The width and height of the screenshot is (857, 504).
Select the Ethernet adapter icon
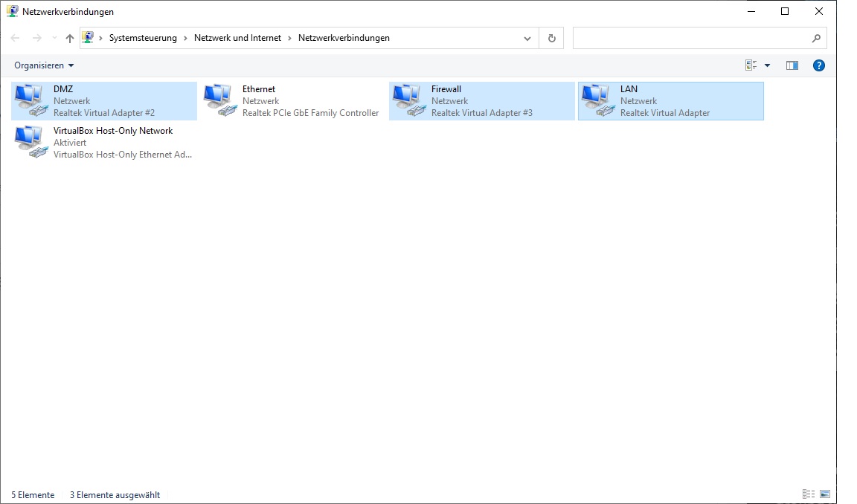click(220, 100)
